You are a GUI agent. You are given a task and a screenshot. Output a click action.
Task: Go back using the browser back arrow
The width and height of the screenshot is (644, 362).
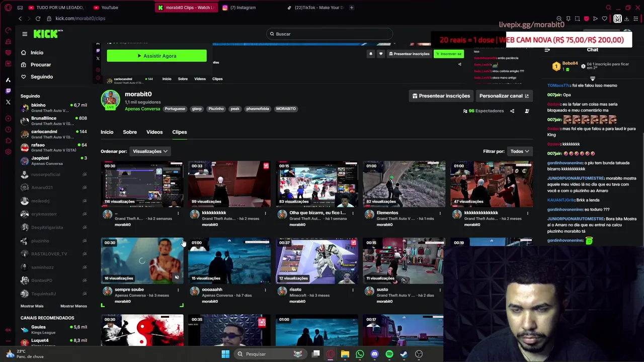point(20,19)
